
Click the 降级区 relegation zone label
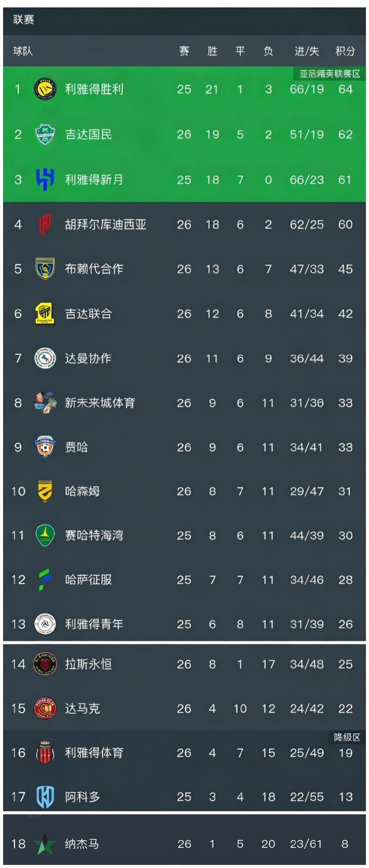(x=347, y=737)
